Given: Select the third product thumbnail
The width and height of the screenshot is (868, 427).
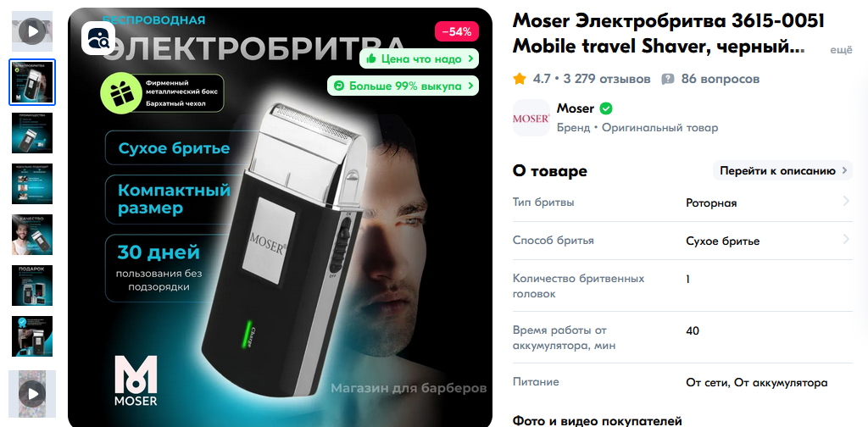Looking at the screenshot, I should point(33,133).
